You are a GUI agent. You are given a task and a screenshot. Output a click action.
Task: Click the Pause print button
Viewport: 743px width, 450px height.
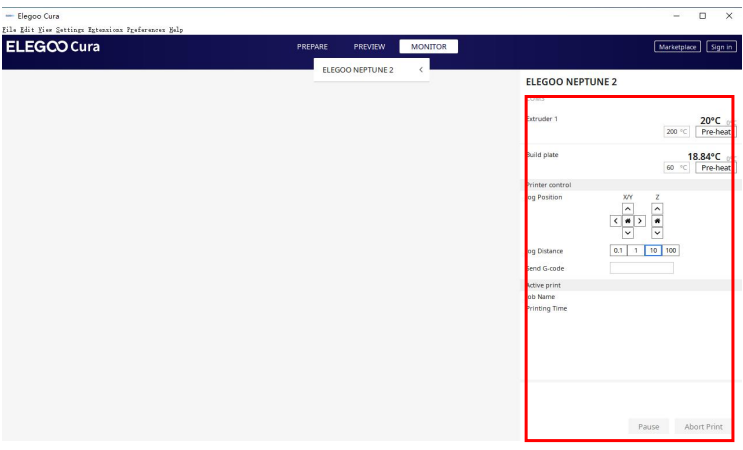648,426
